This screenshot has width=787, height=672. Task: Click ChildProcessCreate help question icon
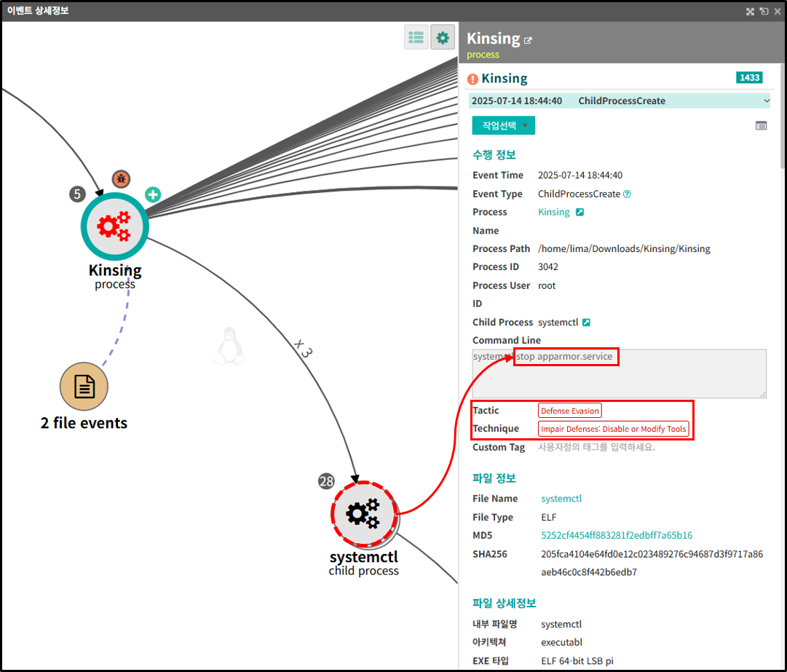[627, 194]
